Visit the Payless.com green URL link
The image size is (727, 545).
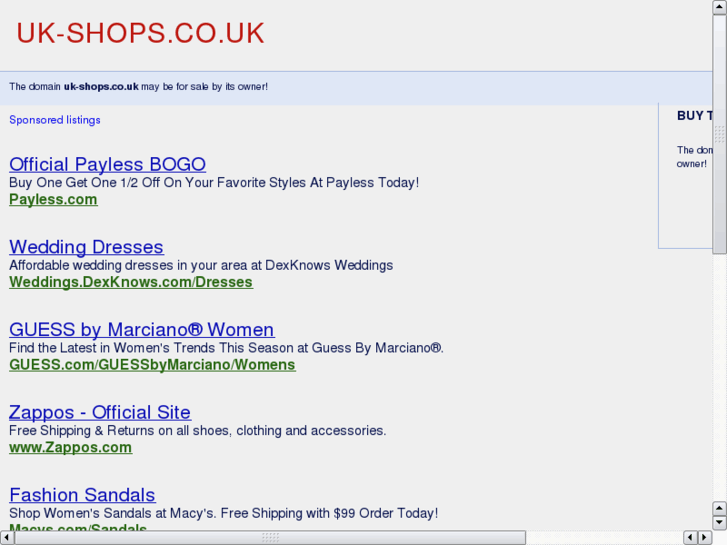click(53, 199)
